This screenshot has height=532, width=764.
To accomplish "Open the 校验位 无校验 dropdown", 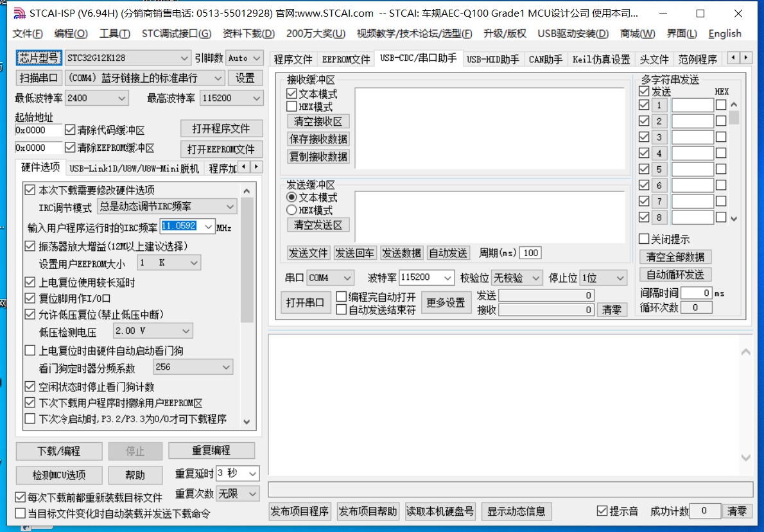I will point(516,278).
